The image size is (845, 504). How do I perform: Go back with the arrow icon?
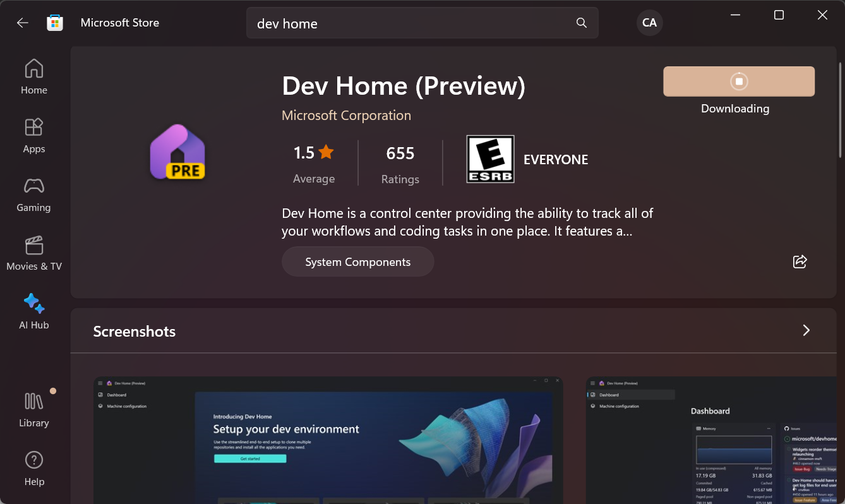(23, 23)
